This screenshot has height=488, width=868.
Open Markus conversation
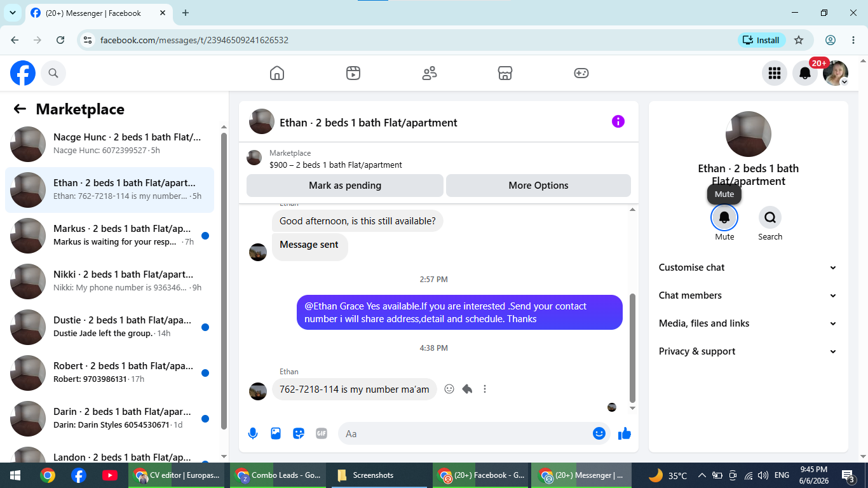(x=109, y=236)
